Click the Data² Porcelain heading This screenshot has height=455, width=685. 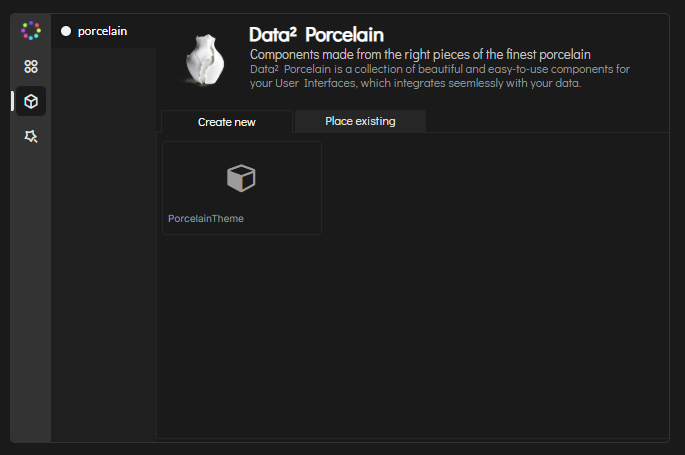tap(316, 35)
